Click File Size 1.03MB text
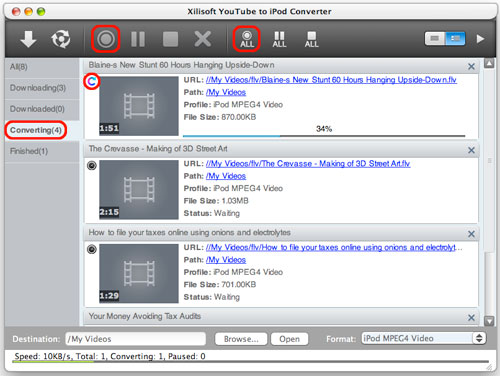The width and height of the screenshot is (500, 376). [216, 201]
